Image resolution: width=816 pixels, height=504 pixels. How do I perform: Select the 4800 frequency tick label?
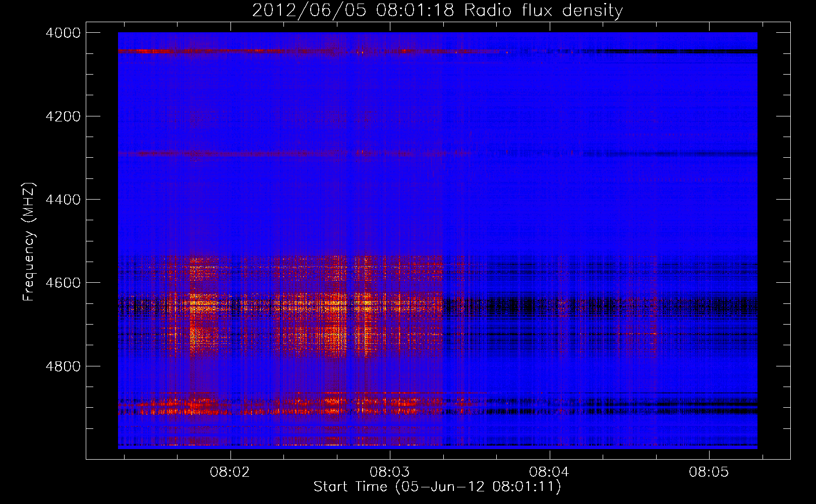(x=63, y=366)
